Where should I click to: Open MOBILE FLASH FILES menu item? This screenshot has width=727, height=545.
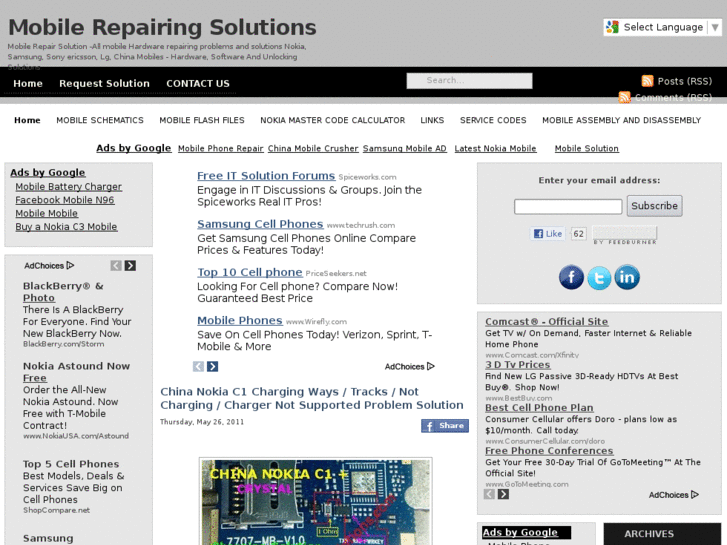pyautogui.click(x=202, y=120)
